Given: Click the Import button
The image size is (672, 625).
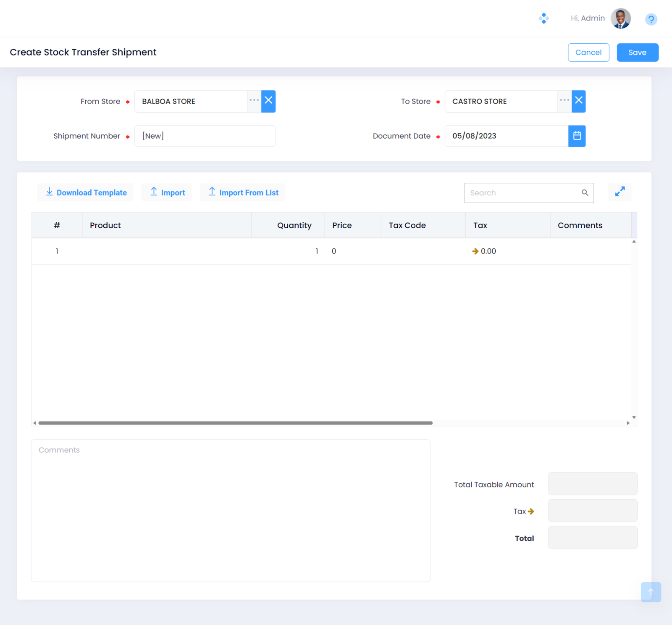Looking at the screenshot, I should click(167, 193).
